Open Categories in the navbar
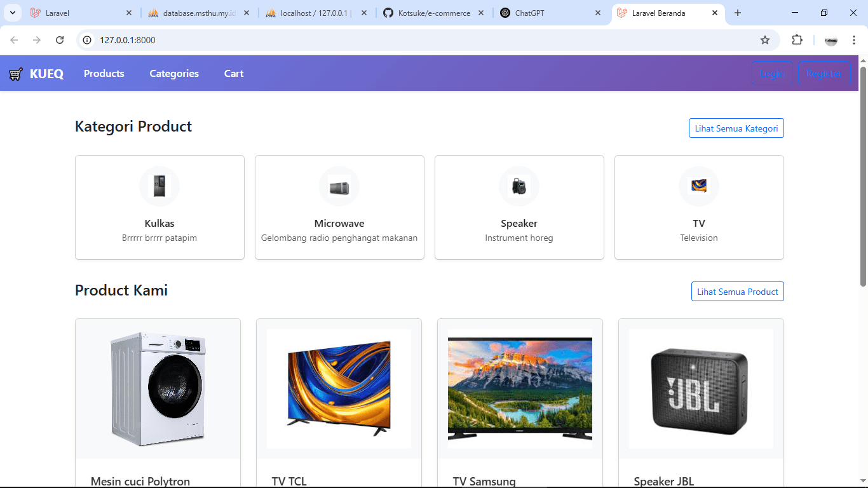Screen dimensions: 868x488 (x=174, y=74)
